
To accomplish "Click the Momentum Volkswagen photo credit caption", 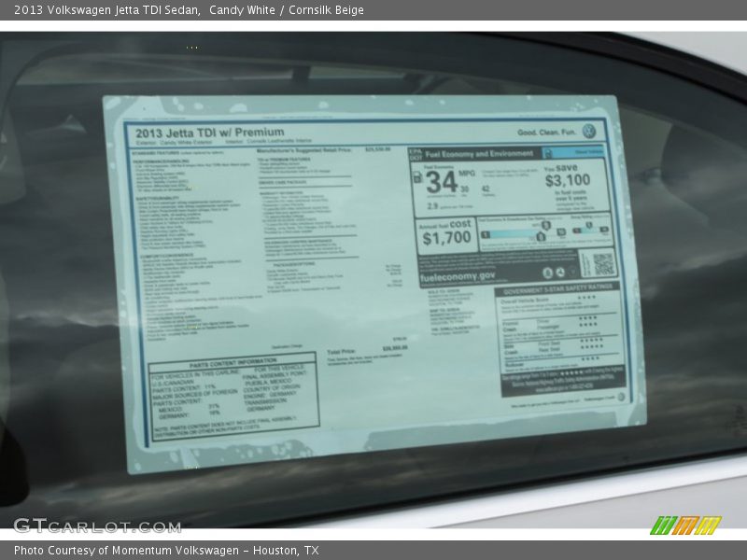I will tap(166, 551).
